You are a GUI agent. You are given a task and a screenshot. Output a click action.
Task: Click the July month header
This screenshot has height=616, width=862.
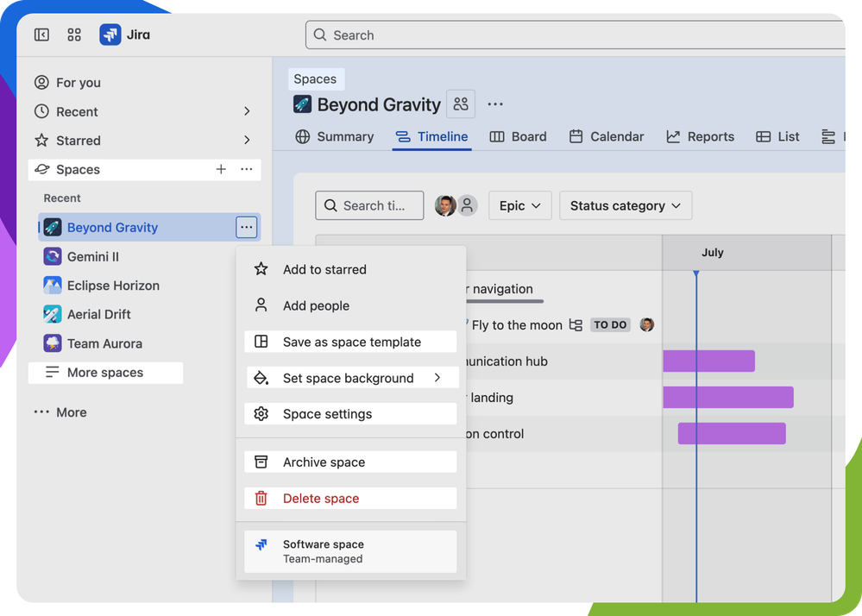(713, 252)
